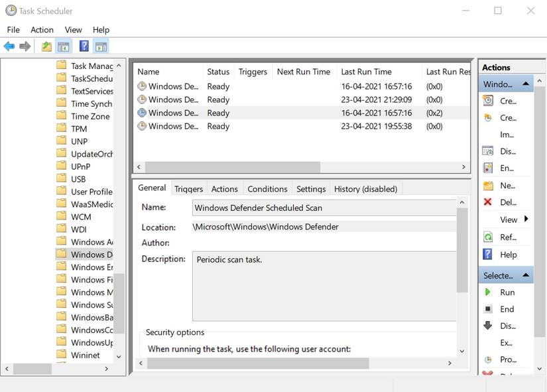Click the Ref... refresh icon
The height and width of the screenshot is (392, 547).
pos(488,237)
